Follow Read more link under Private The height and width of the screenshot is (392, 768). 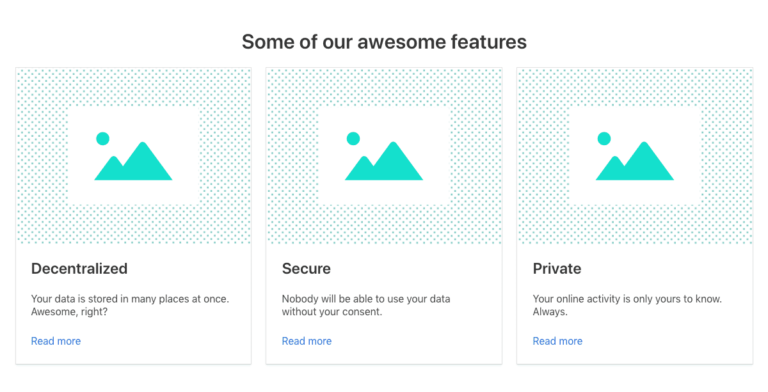click(557, 341)
